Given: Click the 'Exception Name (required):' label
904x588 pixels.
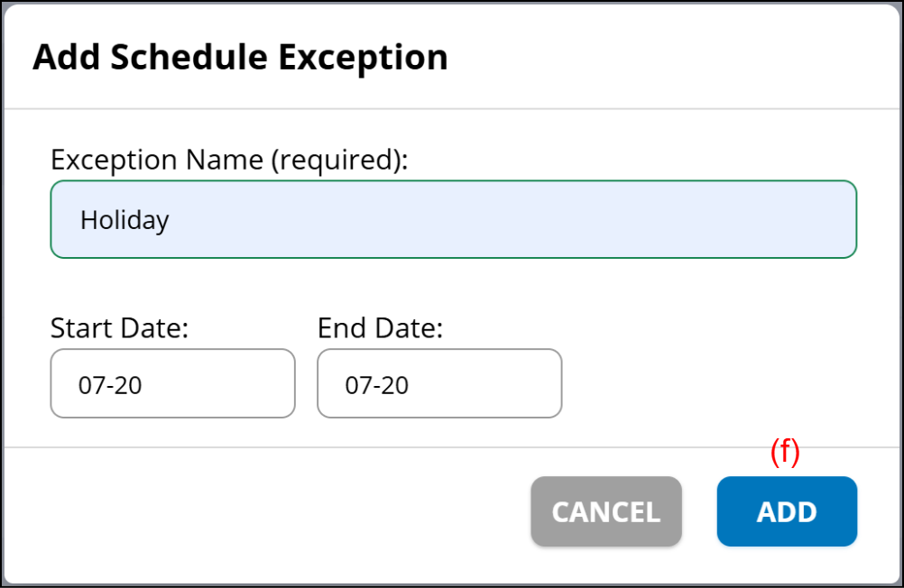Looking at the screenshot, I should click(229, 160).
